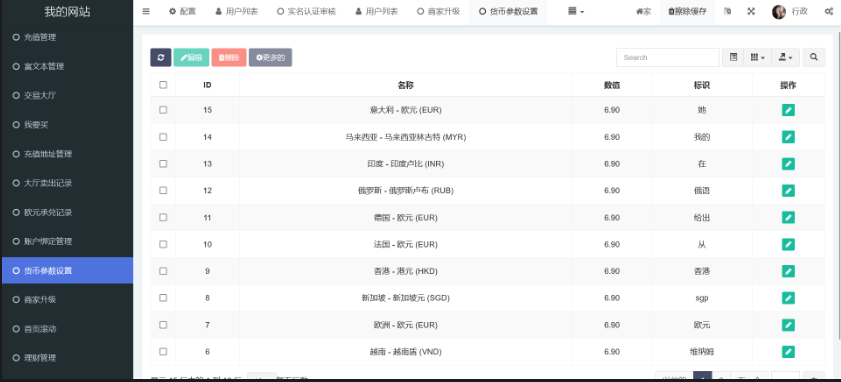This screenshot has width=841, height=382.
Task: Edit row 12 俄罗斯 with pencil icon
Action: coord(788,190)
